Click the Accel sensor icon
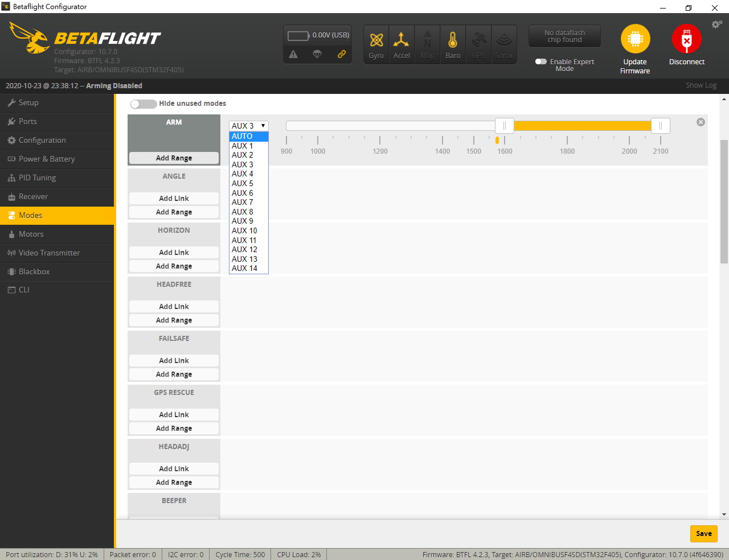The image size is (729, 560). (402, 44)
